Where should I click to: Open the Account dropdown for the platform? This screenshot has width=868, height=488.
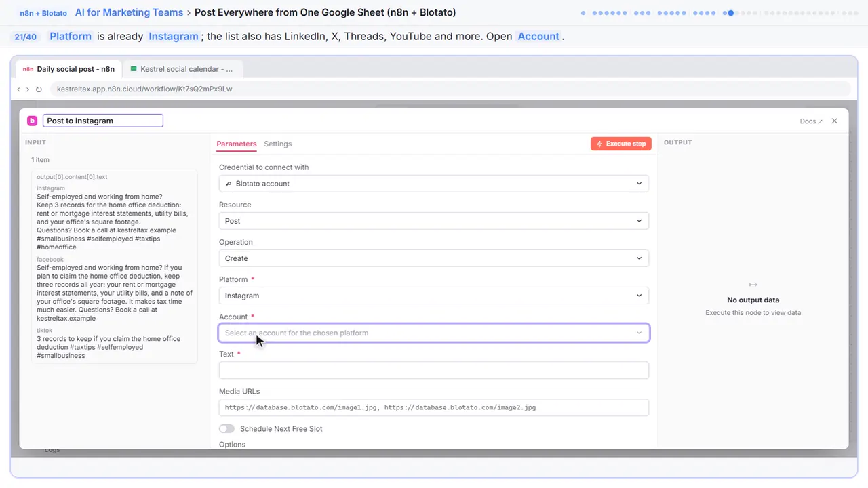tap(434, 333)
